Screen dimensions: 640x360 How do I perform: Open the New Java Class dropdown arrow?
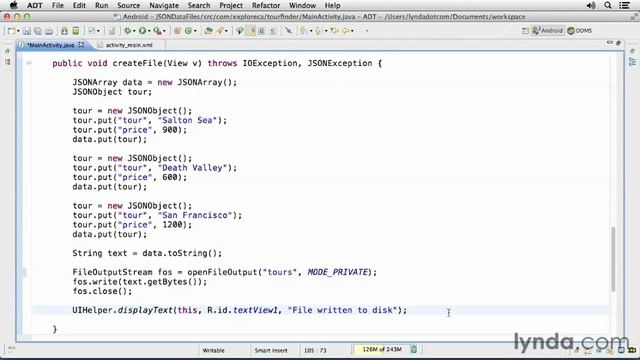point(195,31)
